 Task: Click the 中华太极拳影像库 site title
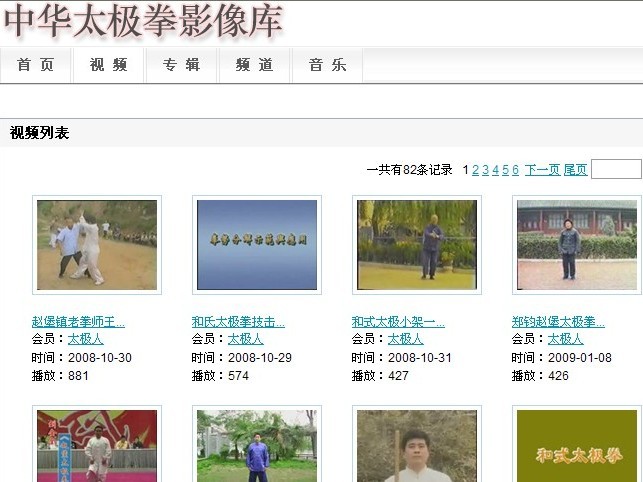143,21
